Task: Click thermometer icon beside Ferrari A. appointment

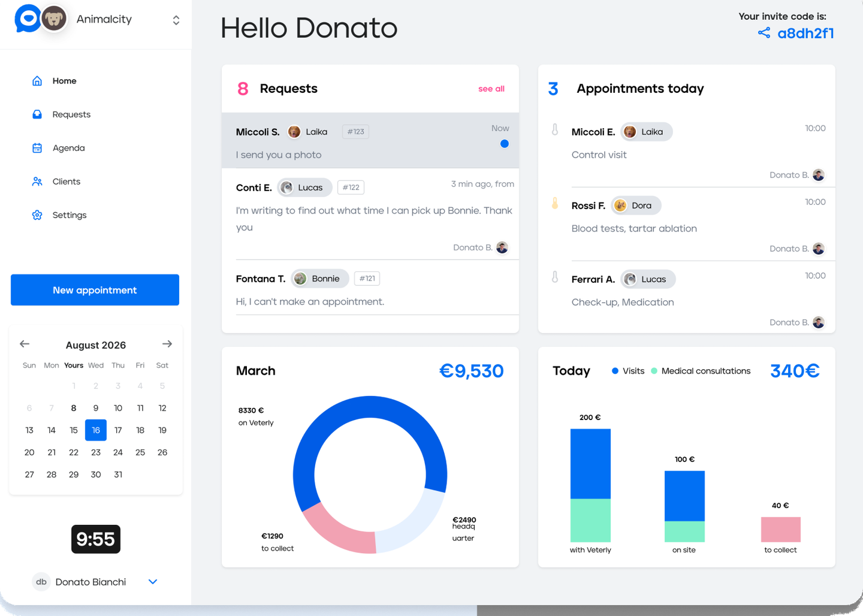Action: (555, 277)
